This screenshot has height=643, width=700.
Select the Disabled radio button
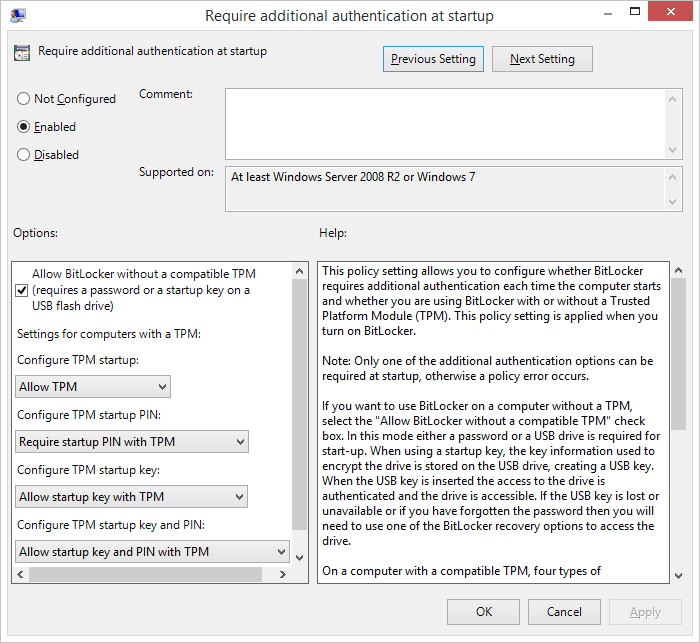(x=24, y=155)
